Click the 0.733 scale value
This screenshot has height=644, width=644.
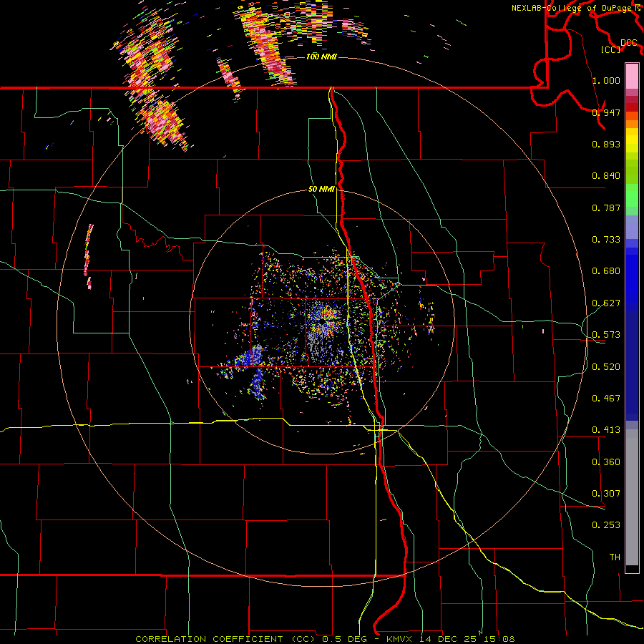click(606, 240)
